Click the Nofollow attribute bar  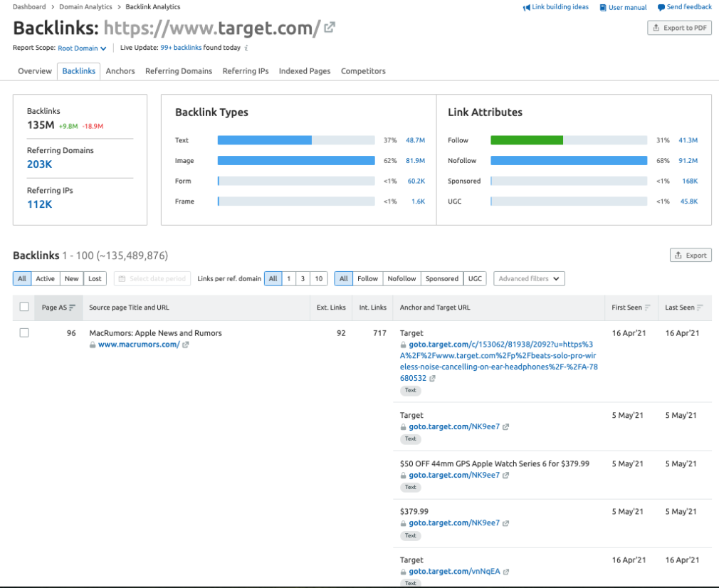[x=569, y=161]
